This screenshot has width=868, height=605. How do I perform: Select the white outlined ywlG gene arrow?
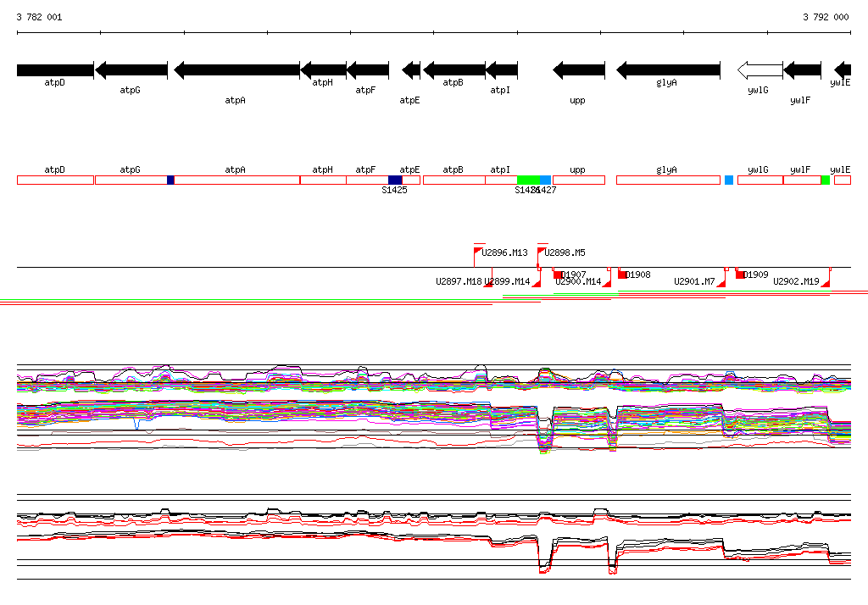760,70
